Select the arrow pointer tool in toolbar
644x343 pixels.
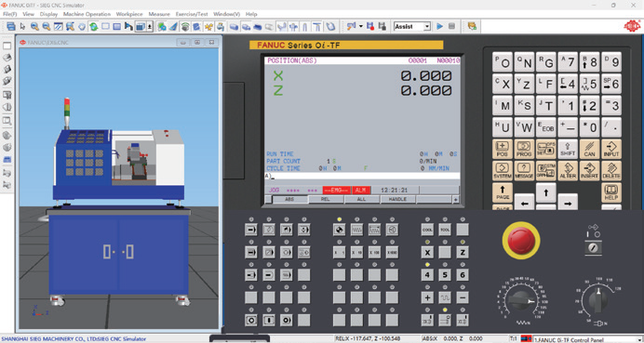[22, 26]
